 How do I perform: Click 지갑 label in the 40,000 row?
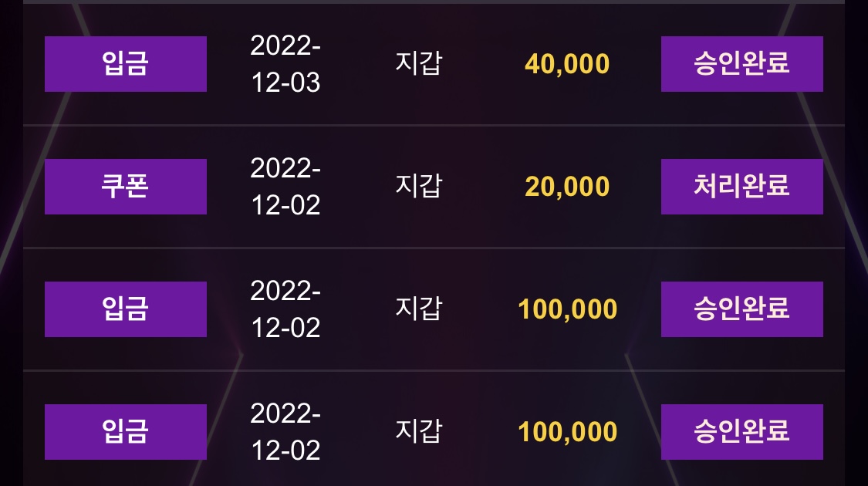click(418, 62)
